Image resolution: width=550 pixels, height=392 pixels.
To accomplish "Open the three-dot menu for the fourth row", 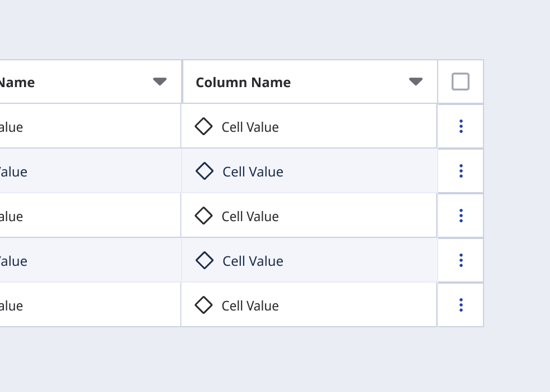I will click(x=461, y=260).
